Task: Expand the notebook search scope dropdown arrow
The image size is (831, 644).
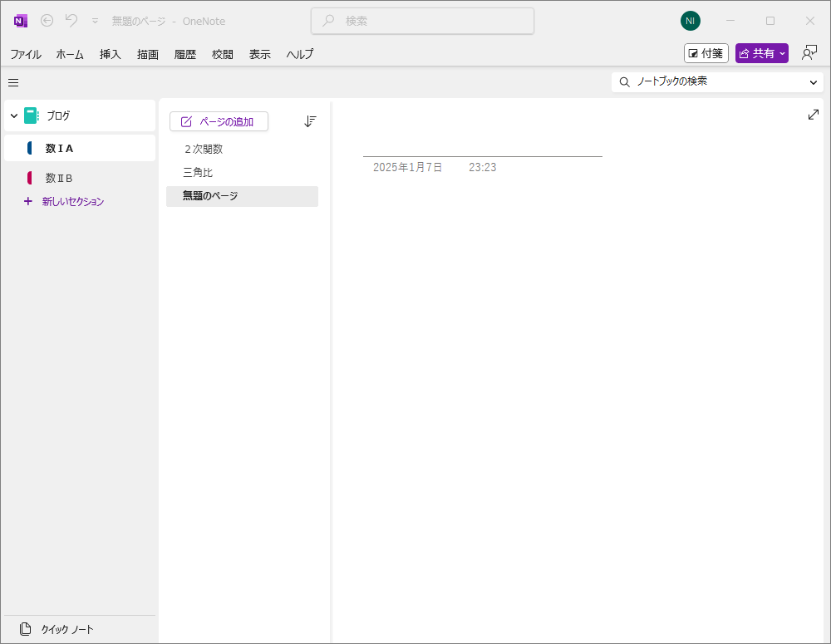Action: [813, 82]
